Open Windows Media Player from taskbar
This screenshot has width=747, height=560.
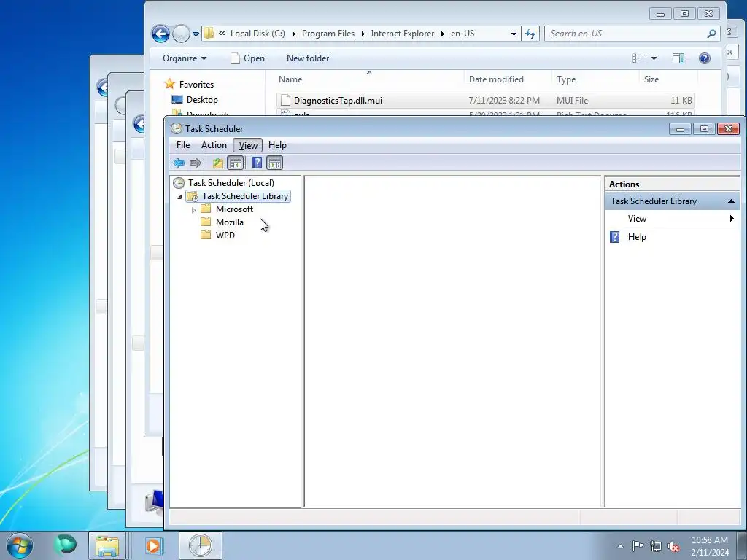(x=153, y=545)
